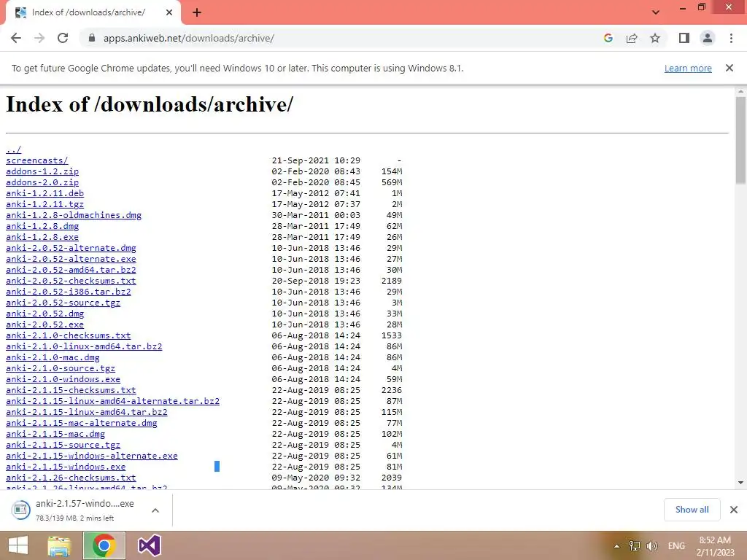Open the parent directory ../ link
The width and height of the screenshot is (747, 560).
pyautogui.click(x=13, y=149)
